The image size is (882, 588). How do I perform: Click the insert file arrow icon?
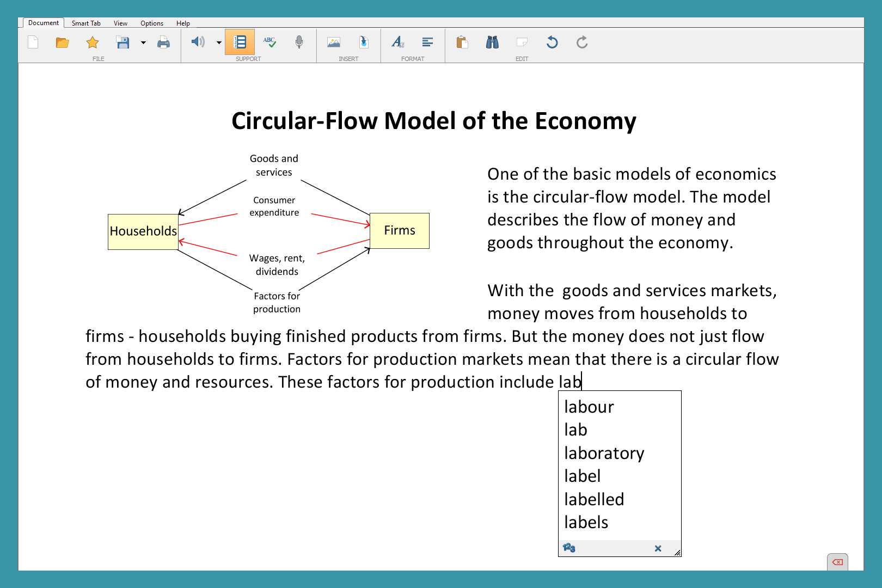(x=364, y=42)
